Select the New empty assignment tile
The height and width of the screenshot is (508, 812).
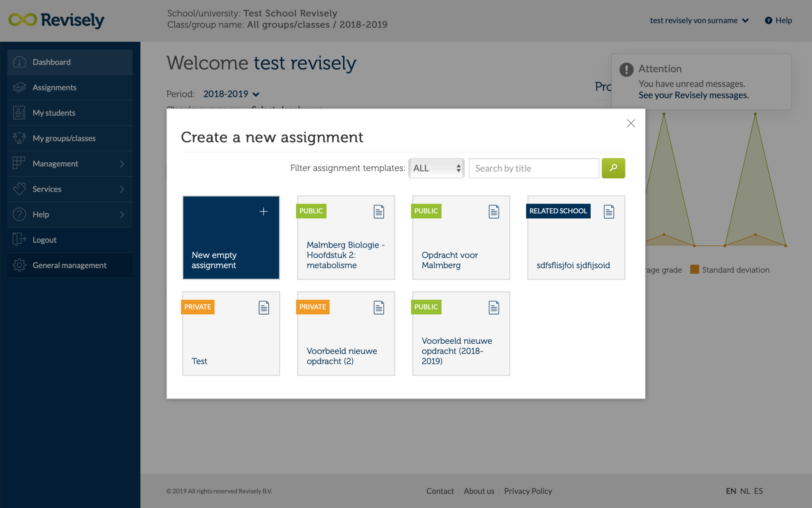231,237
